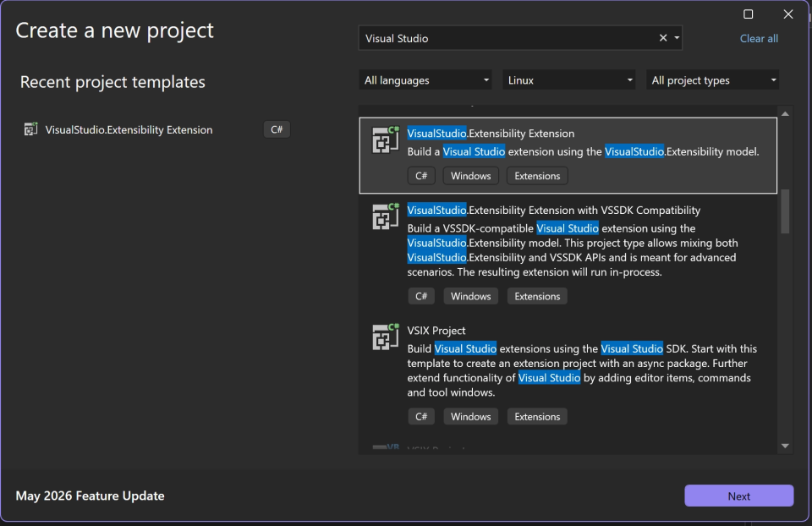Select the VSIX Project template title
Image resolution: width=812 pixels, height=526 pixels.
click(436, 331)
